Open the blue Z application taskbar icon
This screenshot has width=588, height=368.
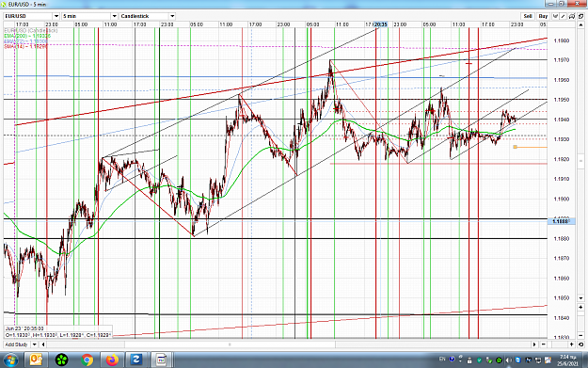[x=136, y=360]
